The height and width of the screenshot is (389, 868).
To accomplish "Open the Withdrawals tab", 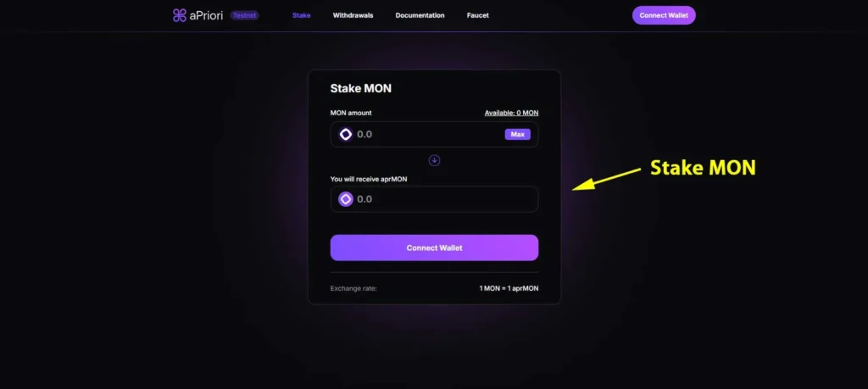I will click(353, 15).
